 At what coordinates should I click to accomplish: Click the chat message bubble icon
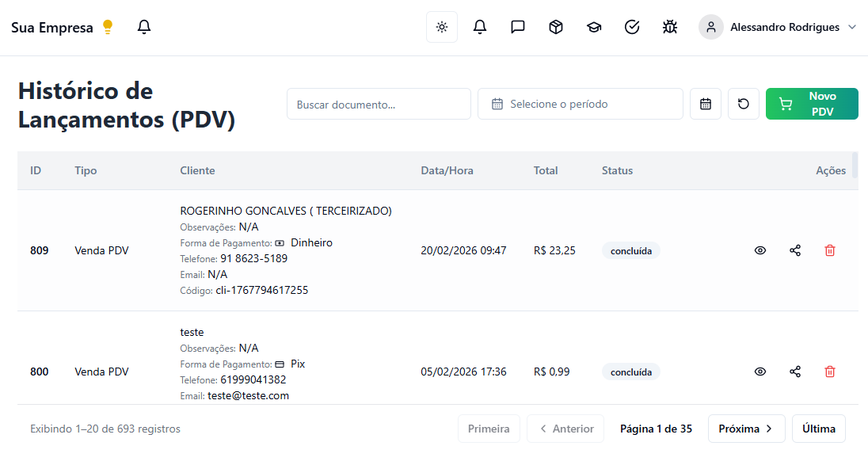pyautogui.click(x=518, y=27)
